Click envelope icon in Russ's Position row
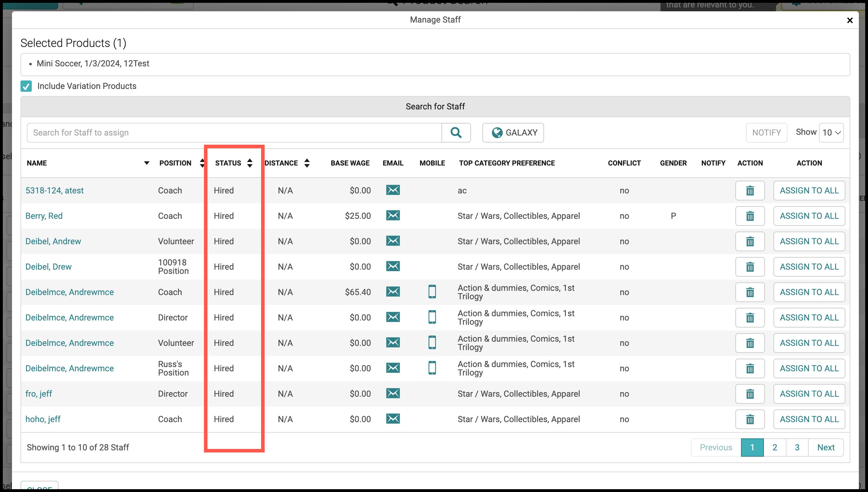The height and width of the screenshot is (492, 868). click(x=393, y=368)
